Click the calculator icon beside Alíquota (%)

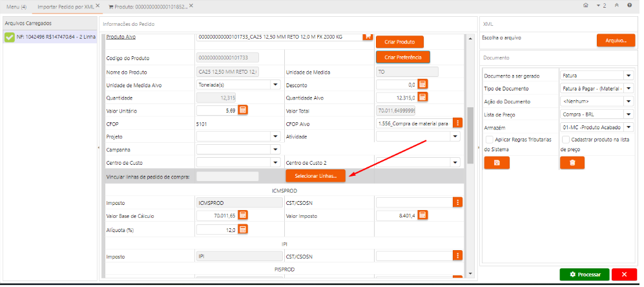pos(244,229)
